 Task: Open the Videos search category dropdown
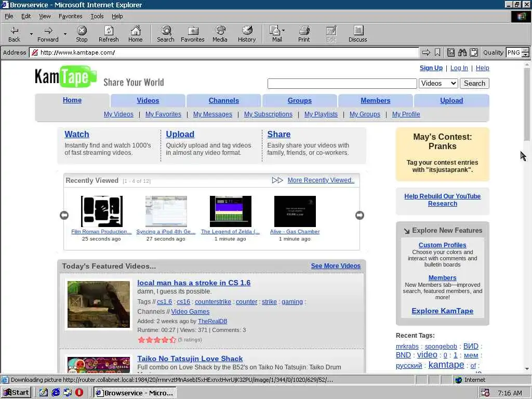coord(438,84)
